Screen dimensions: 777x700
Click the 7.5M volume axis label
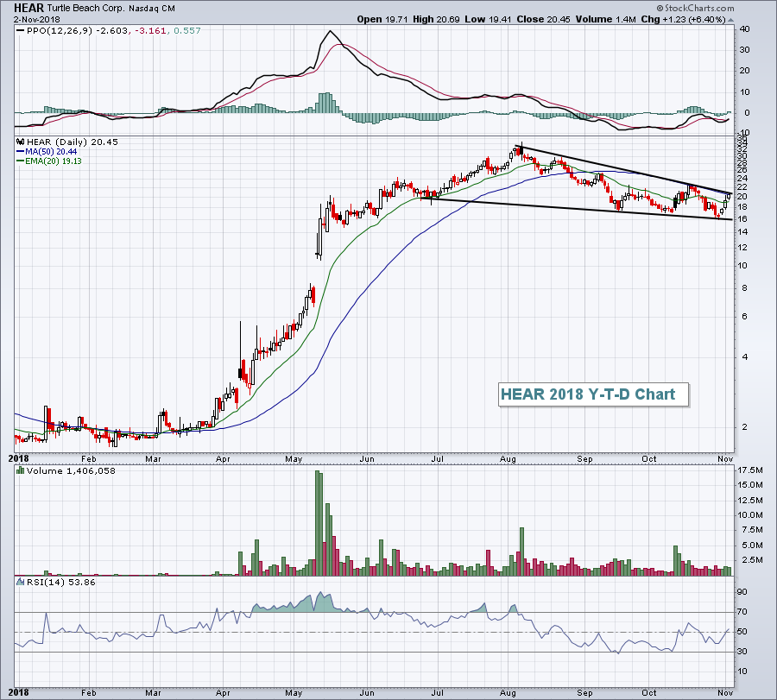(751, 530)
